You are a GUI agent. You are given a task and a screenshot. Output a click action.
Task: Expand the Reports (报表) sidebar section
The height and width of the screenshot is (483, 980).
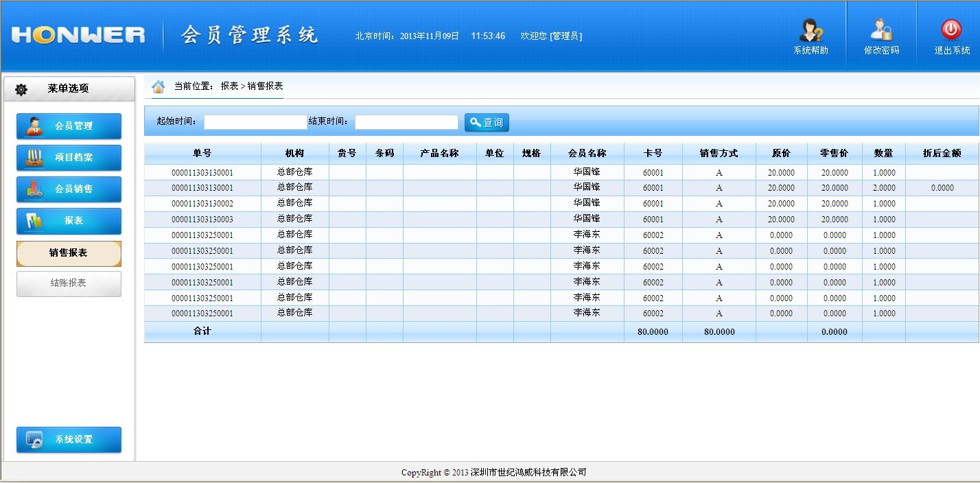pos(69,221)
